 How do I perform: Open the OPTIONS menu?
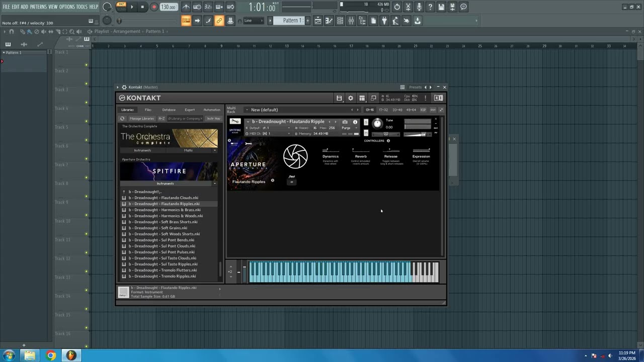67,7
